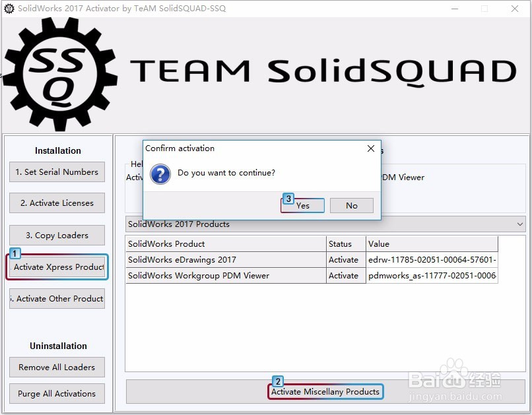Screen dimensions: 532x415
Task: Click Activate status of Workgroup PDM Viewer
Action: pos(346,276)
